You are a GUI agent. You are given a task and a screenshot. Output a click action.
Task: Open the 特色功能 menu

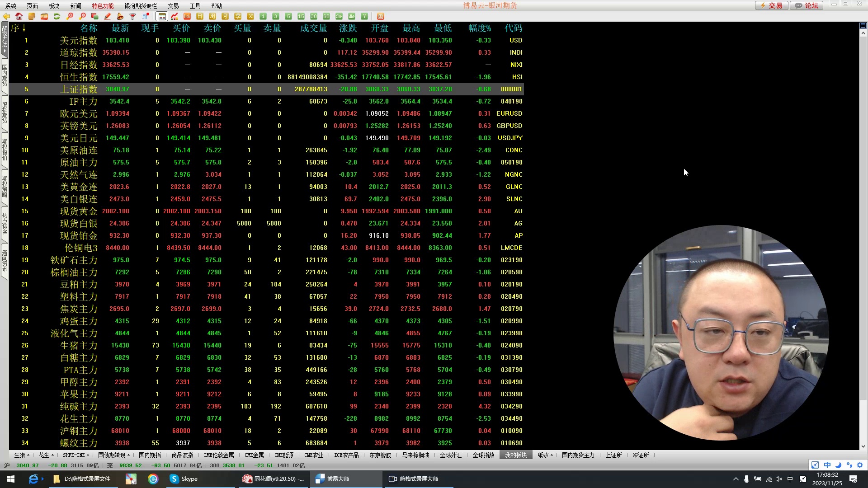pos(103,6)
